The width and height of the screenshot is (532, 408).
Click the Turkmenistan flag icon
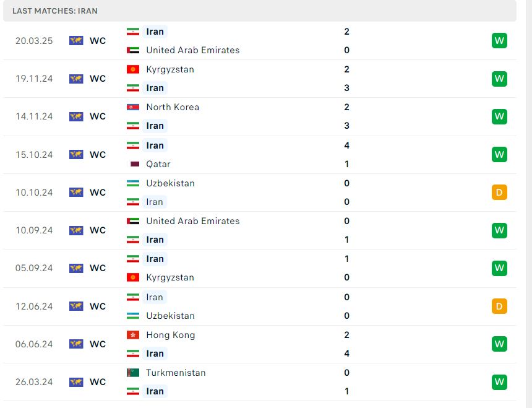coord(133,373)
